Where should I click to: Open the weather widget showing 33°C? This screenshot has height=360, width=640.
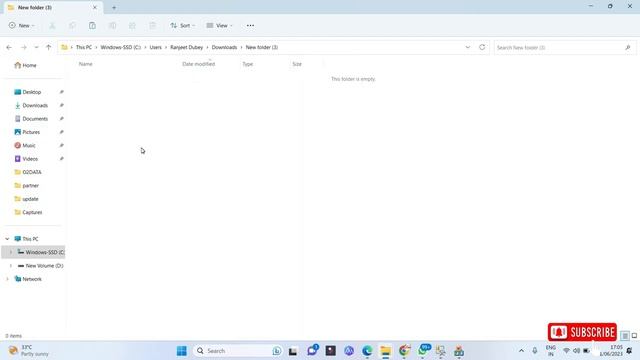(29, 351)
